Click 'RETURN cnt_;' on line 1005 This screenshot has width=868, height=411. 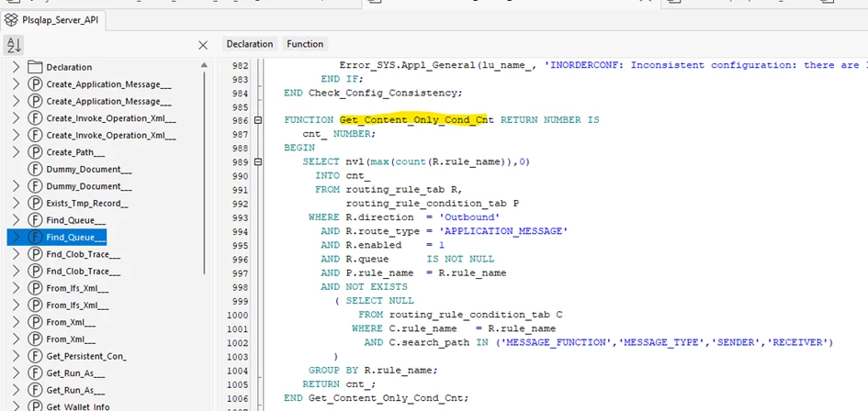point(339,383)
